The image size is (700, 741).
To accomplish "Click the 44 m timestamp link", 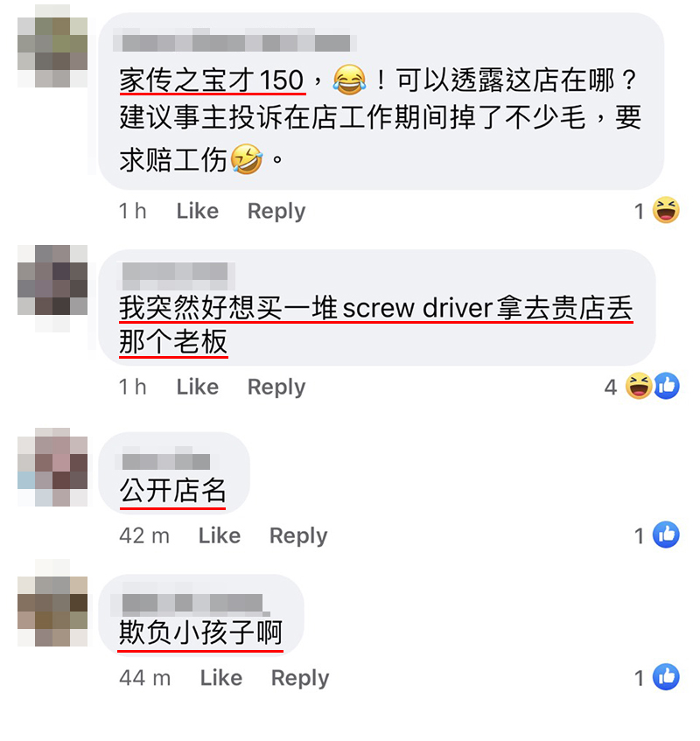I will (144, 678).
